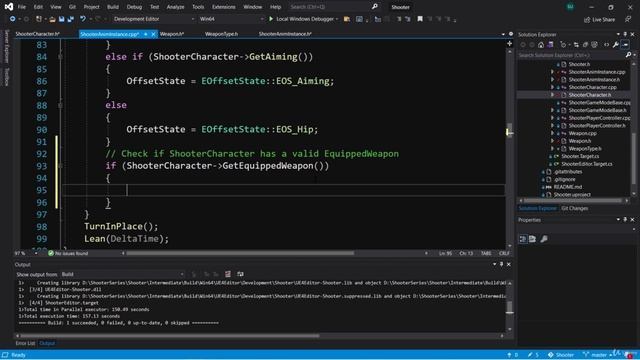The image size is (640, 360).
Task: Switch to the ShooterCharacter.h editor tab
Action: pyautogui.click(x=38, y=34)
